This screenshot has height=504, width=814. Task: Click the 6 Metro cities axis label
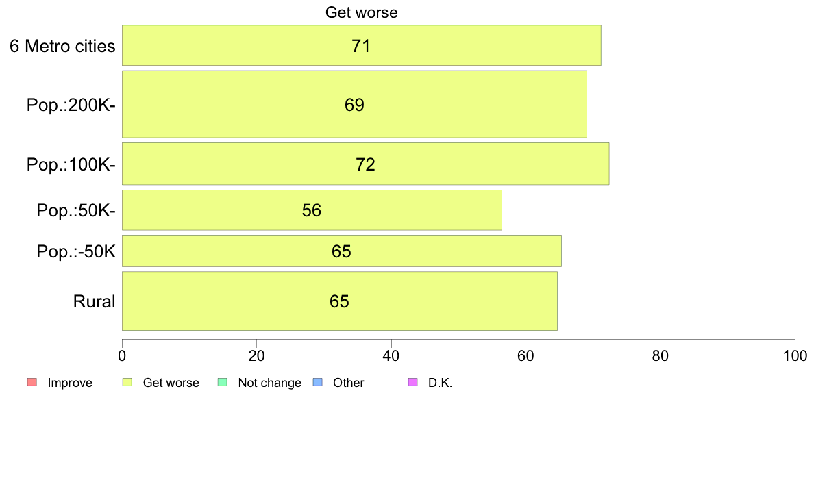62,46
